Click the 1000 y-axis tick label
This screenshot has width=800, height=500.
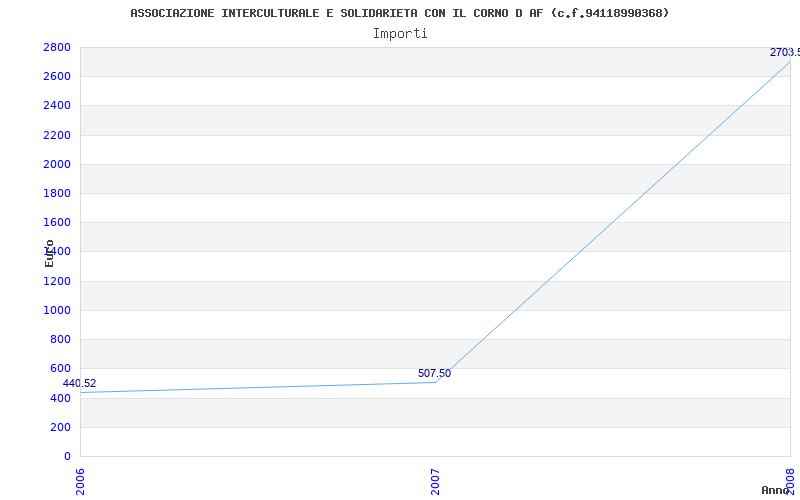[57, 310]
